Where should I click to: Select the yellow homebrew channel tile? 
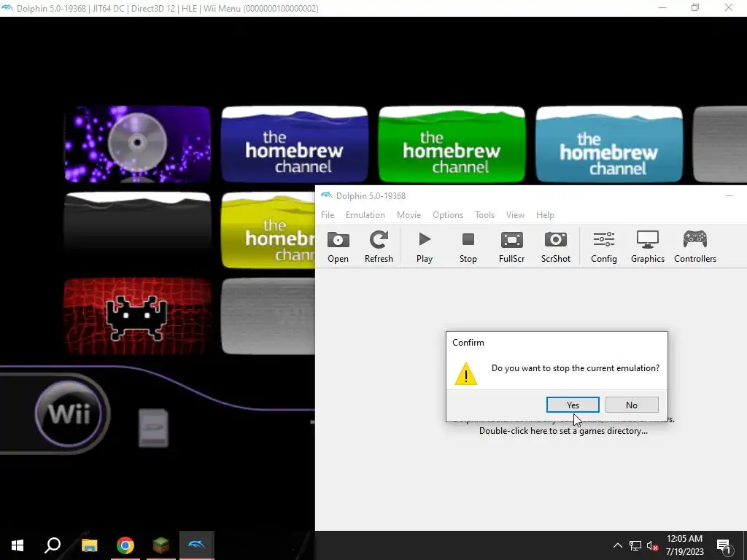point(268,230)
